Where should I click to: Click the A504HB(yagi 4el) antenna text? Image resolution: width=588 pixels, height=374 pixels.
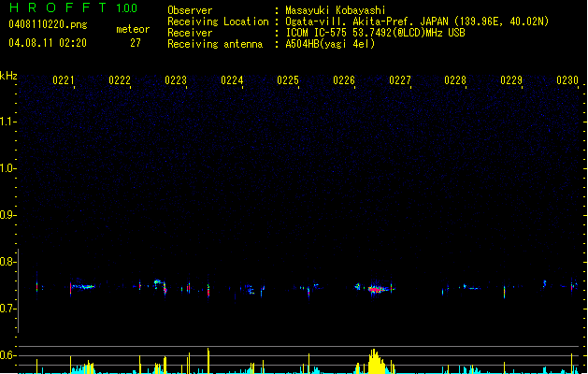click(330, 44)
